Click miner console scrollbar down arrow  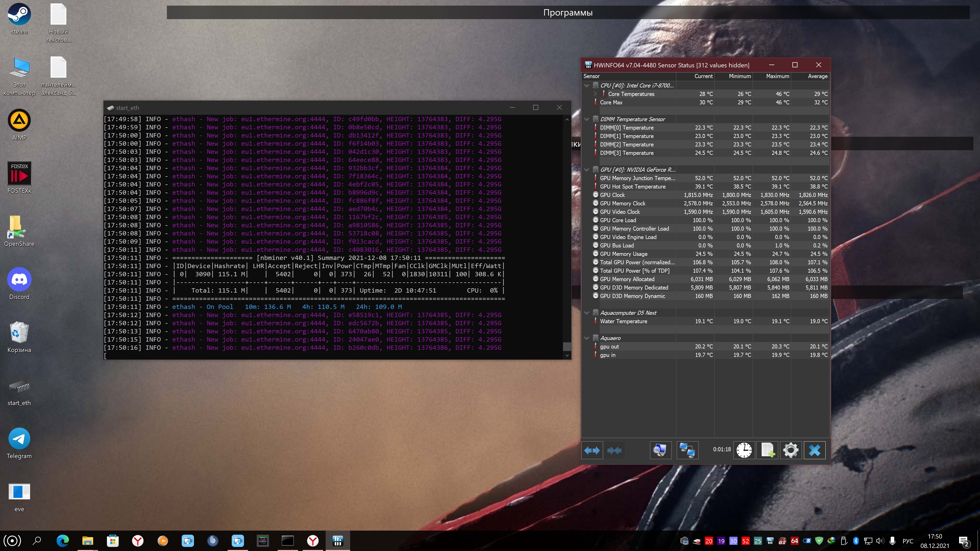point(567,356)
